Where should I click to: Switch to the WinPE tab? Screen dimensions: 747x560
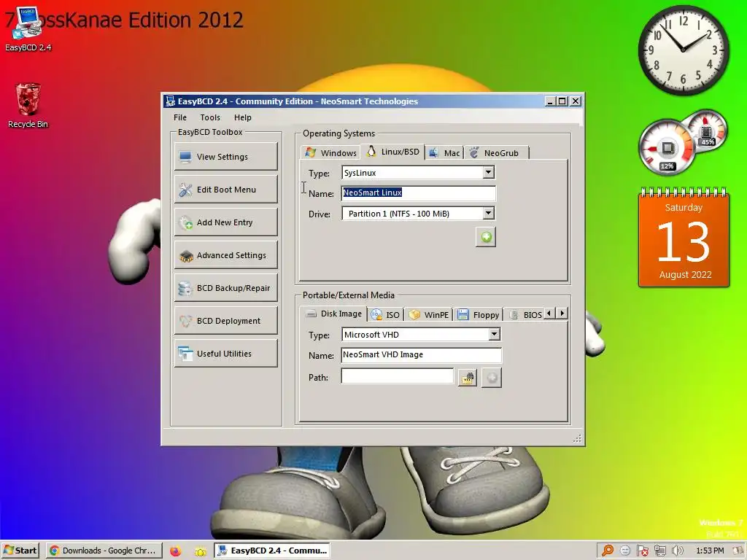coord(429,315)
